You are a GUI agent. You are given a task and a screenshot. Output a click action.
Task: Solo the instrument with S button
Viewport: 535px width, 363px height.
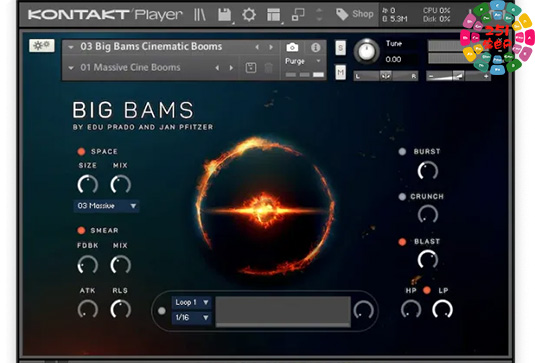[340, 48]
